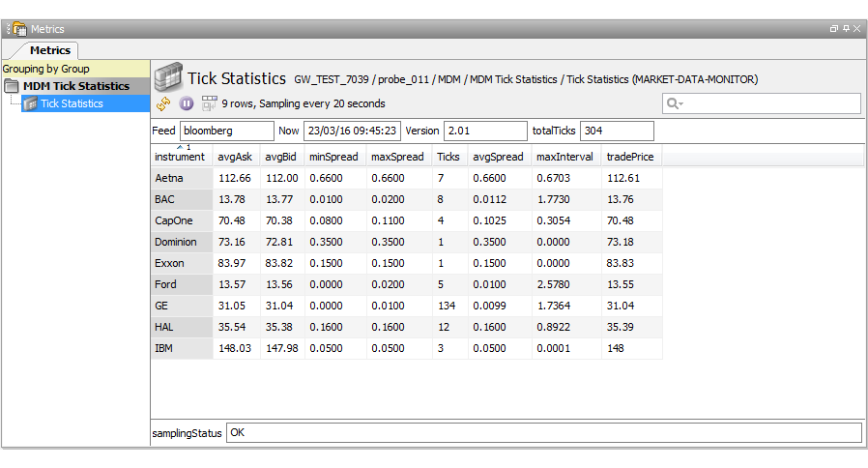Viewport: 868px width, 468px height.
Task: Click Dominion avgBid value 72.81
Action: point(279,242)
